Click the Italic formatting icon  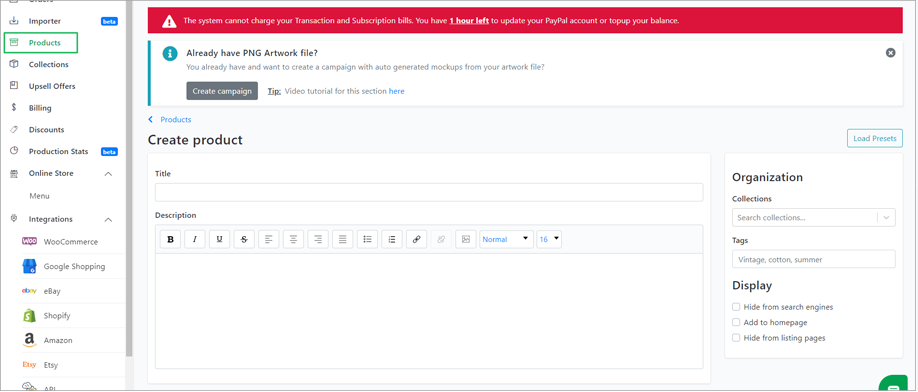[x=195, y=239]
